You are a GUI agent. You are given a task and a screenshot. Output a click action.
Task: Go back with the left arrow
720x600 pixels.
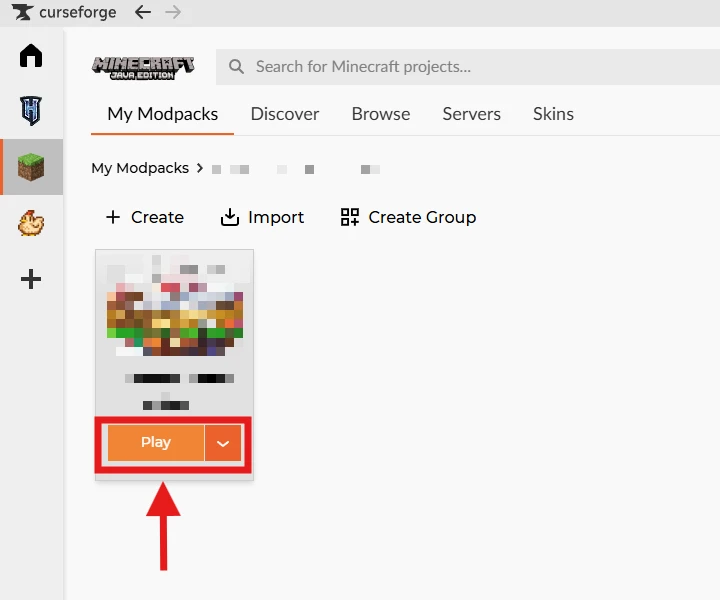[143, 12]
